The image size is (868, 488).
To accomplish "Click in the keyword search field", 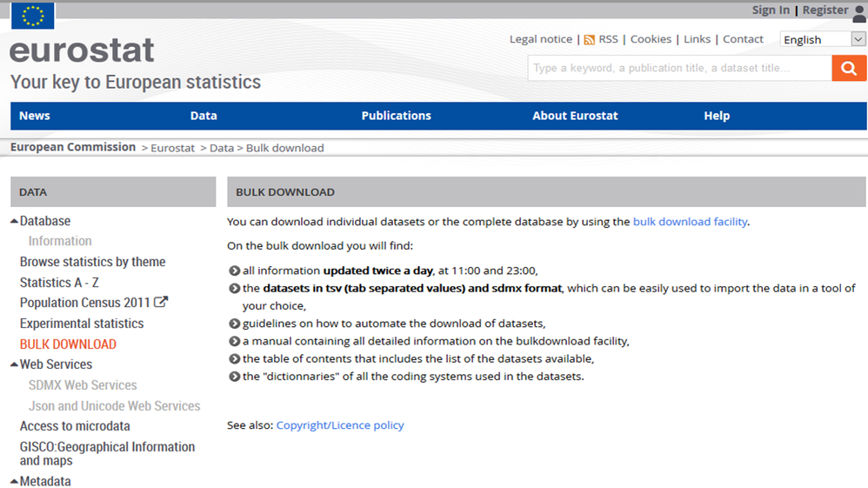I will [680, 68].
